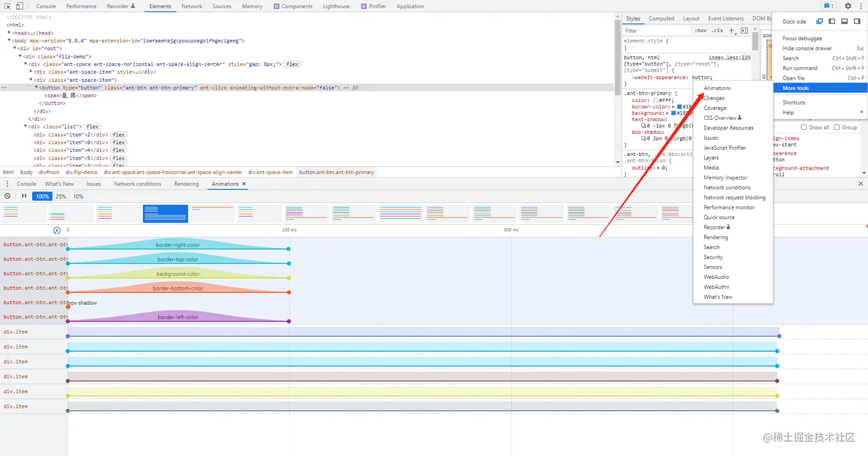Open the drawer three-dot menu

click(x=7, y=184)
